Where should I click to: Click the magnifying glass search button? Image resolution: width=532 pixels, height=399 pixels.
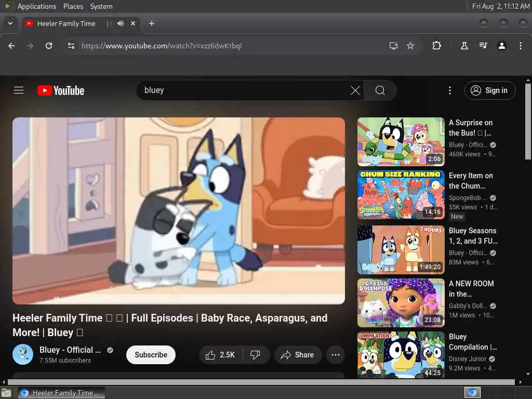380,90
